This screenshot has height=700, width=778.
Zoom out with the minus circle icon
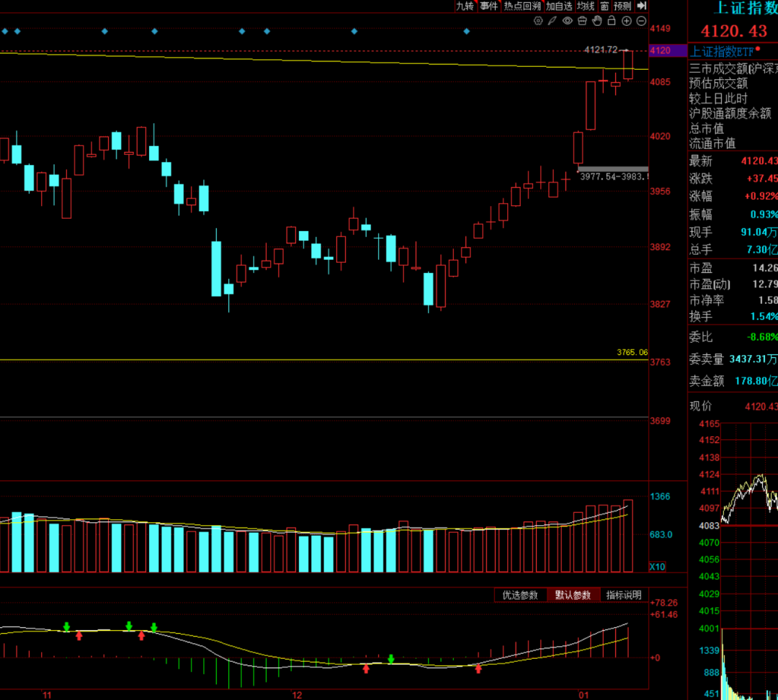coord(640,21)
